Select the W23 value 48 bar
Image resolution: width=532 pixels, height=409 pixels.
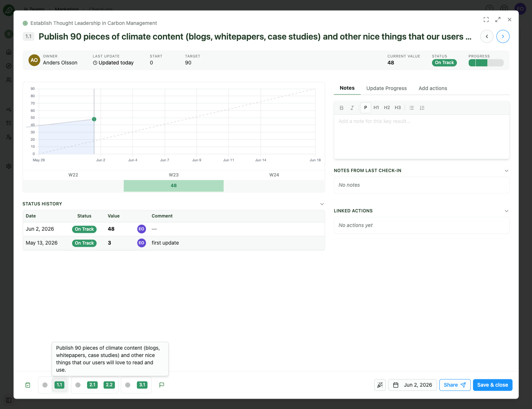174,186
